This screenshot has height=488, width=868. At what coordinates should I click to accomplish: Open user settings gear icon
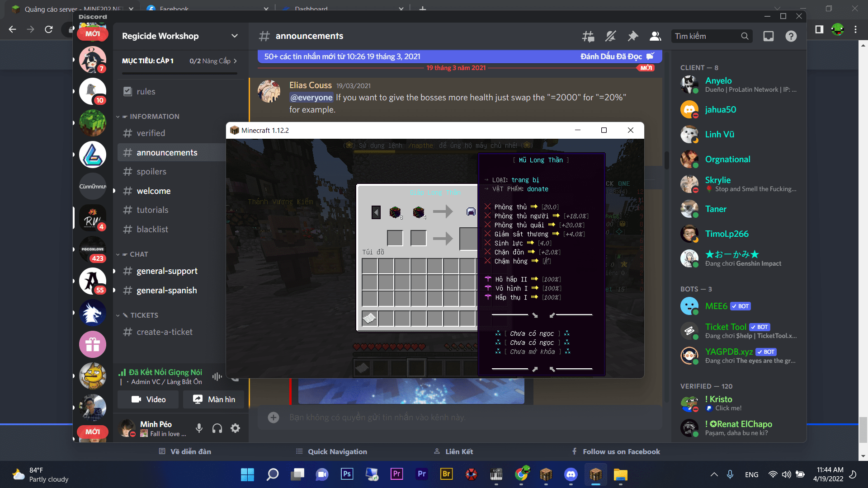235,428
